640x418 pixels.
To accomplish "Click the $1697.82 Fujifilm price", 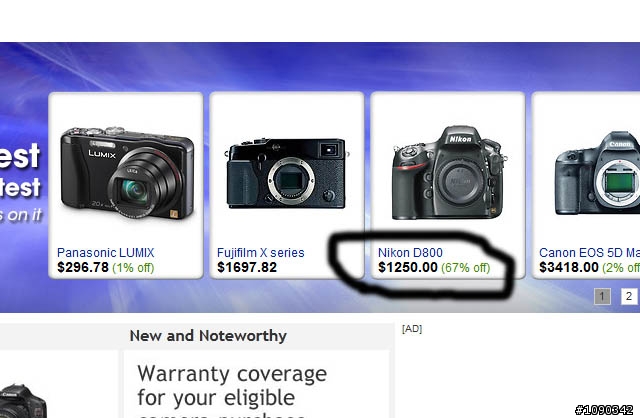I will (247, 267).
